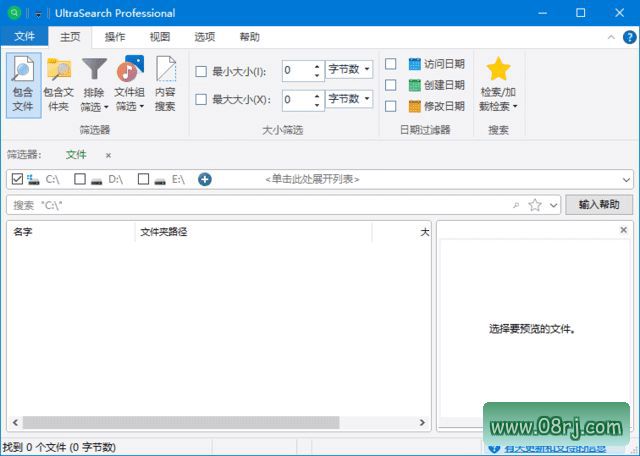This screenshot has width=640, height=456.
Task: Increase the 最小大小 value
Action: 317,66
